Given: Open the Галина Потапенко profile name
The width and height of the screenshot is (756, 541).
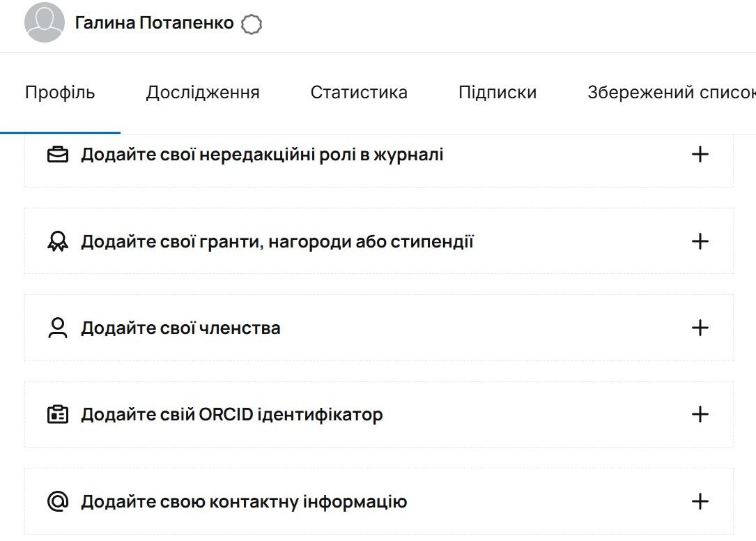Looking at the screenshot, I should [154, 23].
